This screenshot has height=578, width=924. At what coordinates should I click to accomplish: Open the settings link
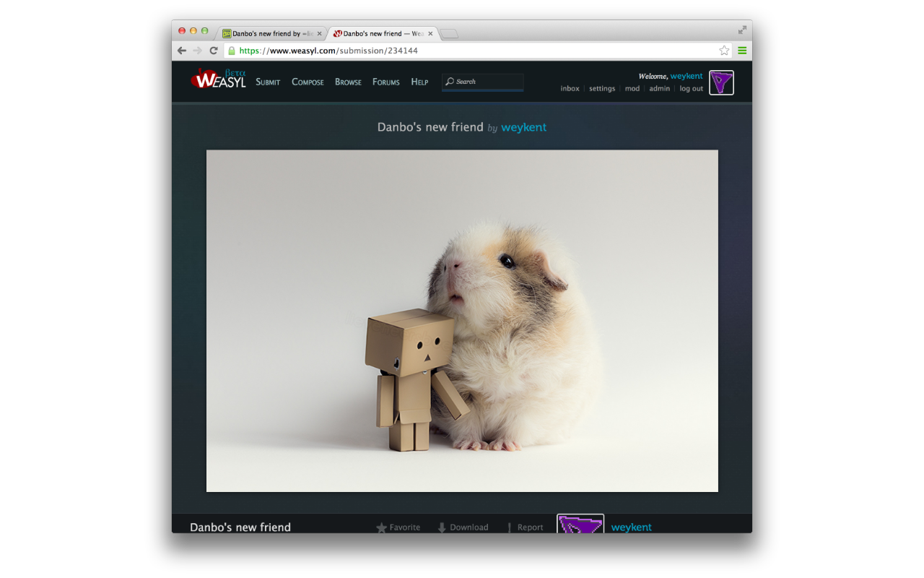pyautogui.click(x=602, y=89)
